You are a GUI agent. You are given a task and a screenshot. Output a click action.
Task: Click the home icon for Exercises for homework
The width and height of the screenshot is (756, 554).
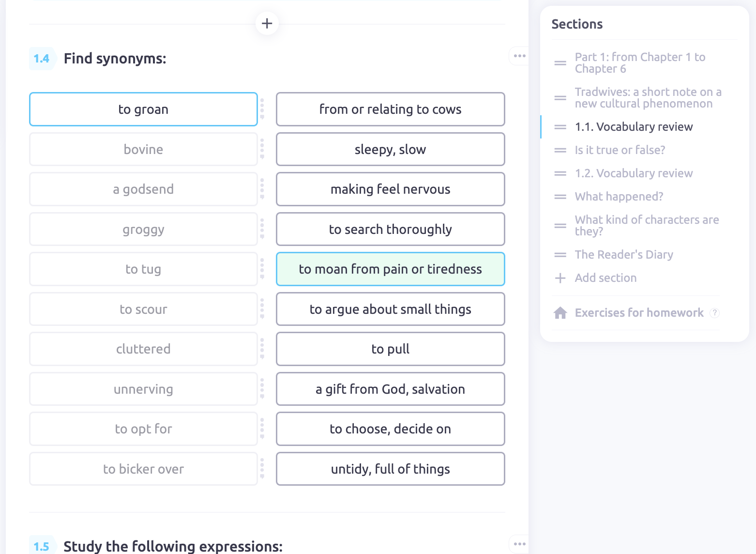point(560,313)
